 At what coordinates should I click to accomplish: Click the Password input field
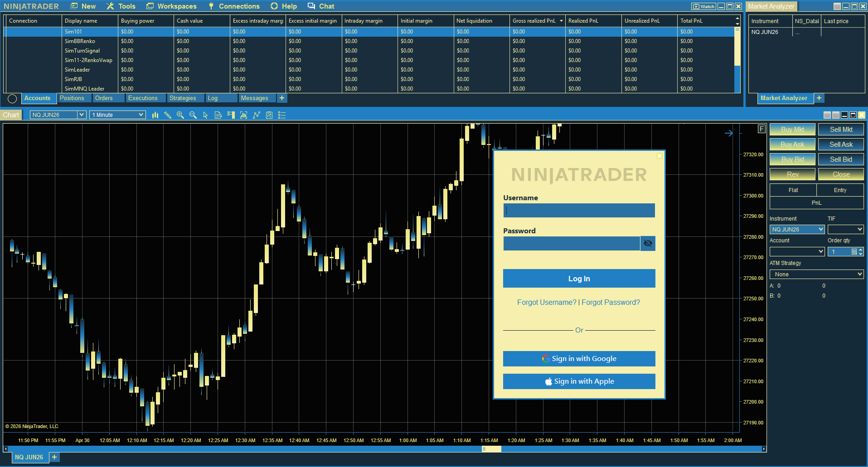(572, 243)
